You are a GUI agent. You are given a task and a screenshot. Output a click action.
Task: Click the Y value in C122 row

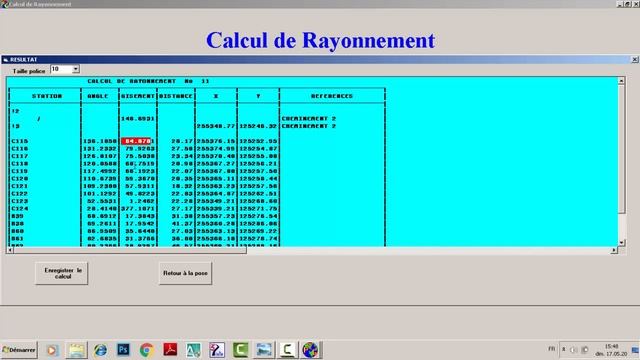(x=258, y=193)
